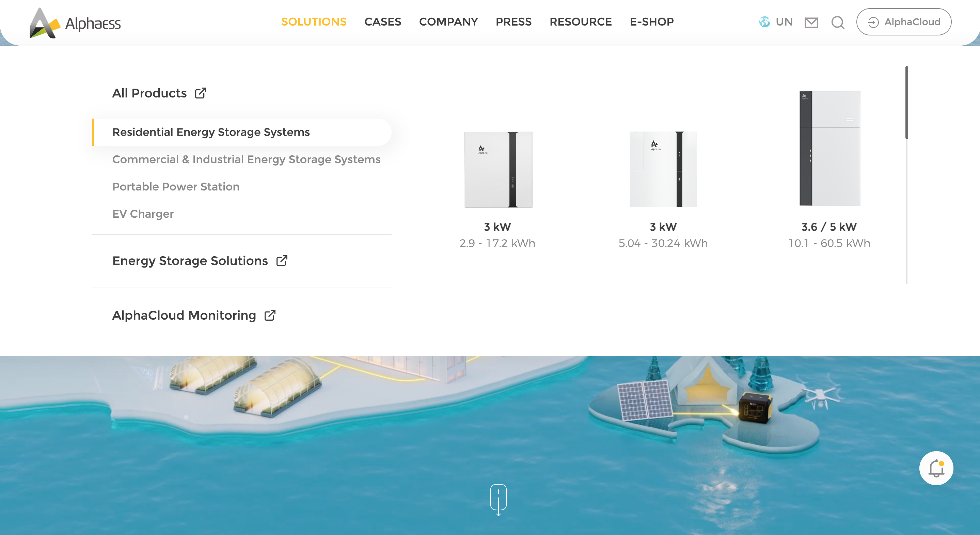The image size is (980, 535).
Task: Click the 10.1 - 60.5 kWh capacity text
Action: (829, 243)
